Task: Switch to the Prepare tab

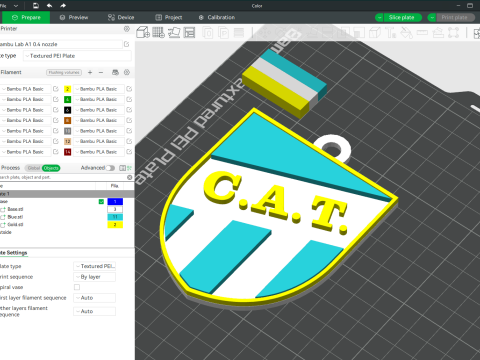Action: [x=26, y=17]
